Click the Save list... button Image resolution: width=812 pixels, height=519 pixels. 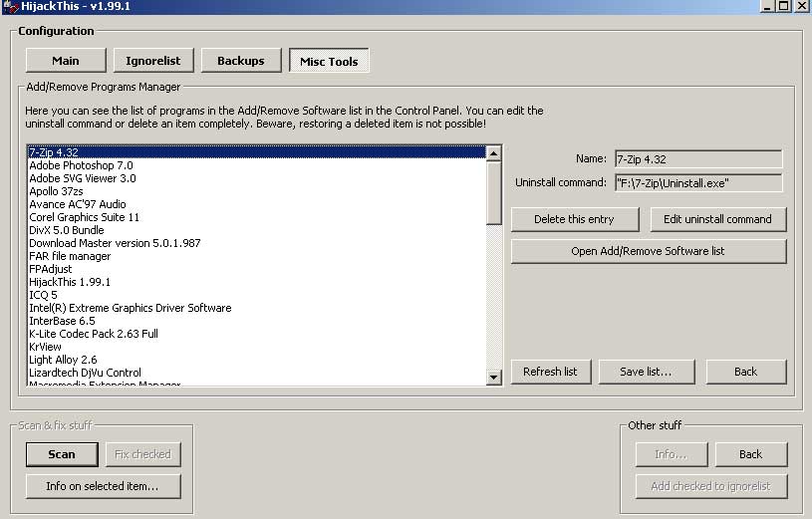[646, 372]
